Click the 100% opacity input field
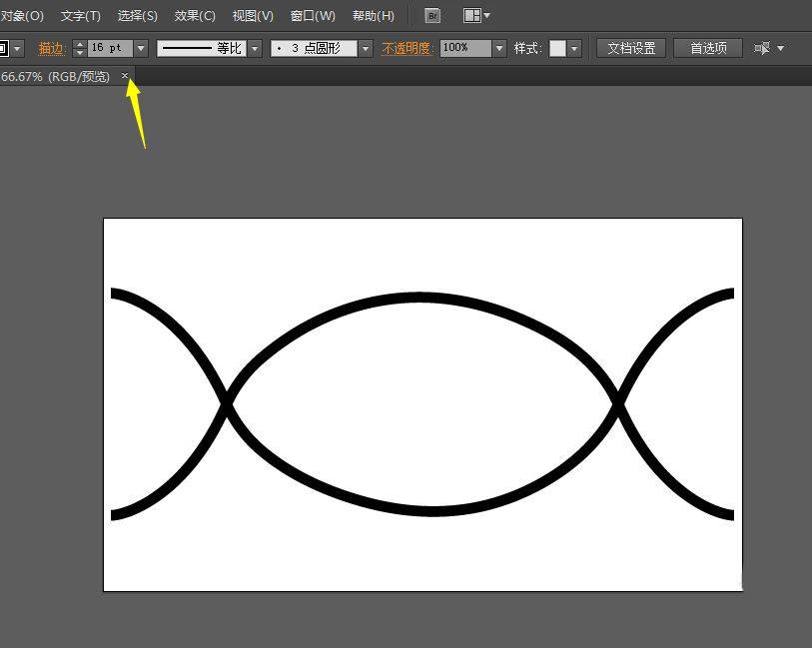 point(464,48)
